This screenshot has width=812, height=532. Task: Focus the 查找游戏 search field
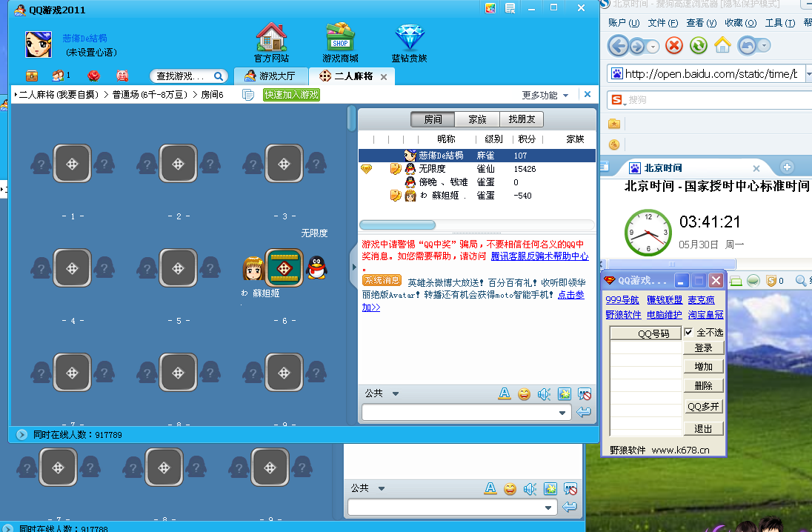coord(182,76)
